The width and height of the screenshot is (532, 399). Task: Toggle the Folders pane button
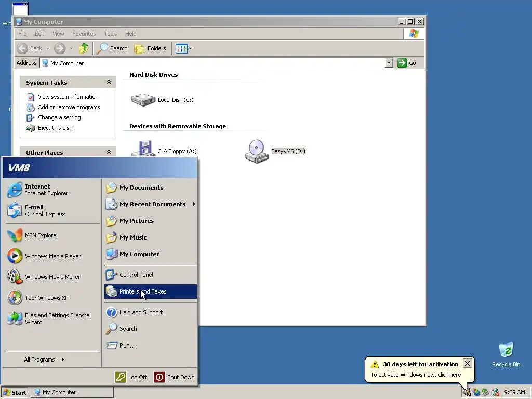pyautogui.click(x=150, y=48)
